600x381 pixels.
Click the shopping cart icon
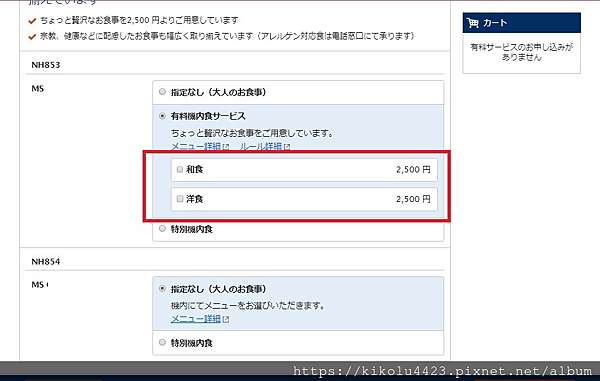pyautogui.click(x=473, y=23)
